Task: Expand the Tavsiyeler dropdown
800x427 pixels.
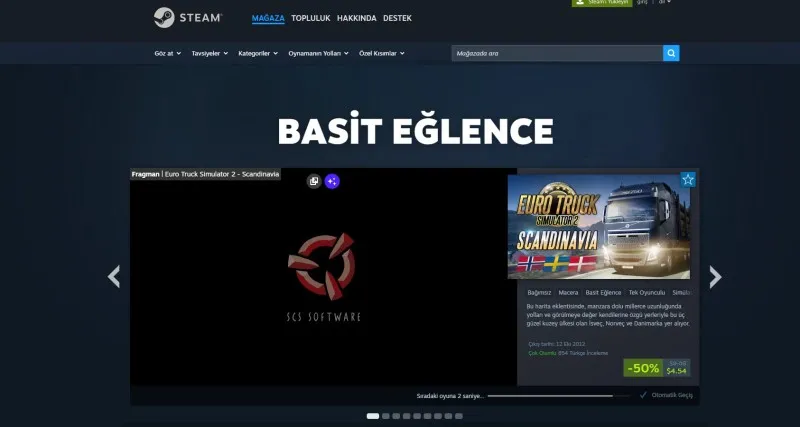Action: (x=210, y=53)
